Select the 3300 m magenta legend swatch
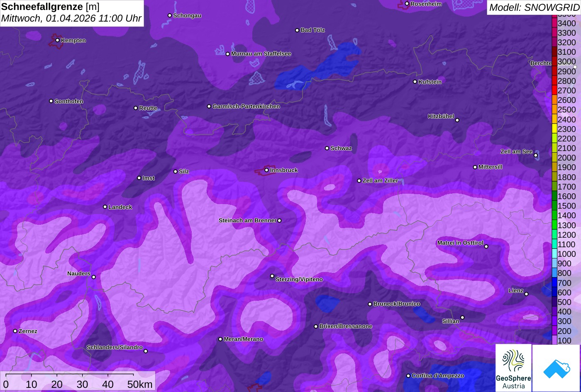The height and width of the screenshot is (392, 581). (x=554, y=33)
